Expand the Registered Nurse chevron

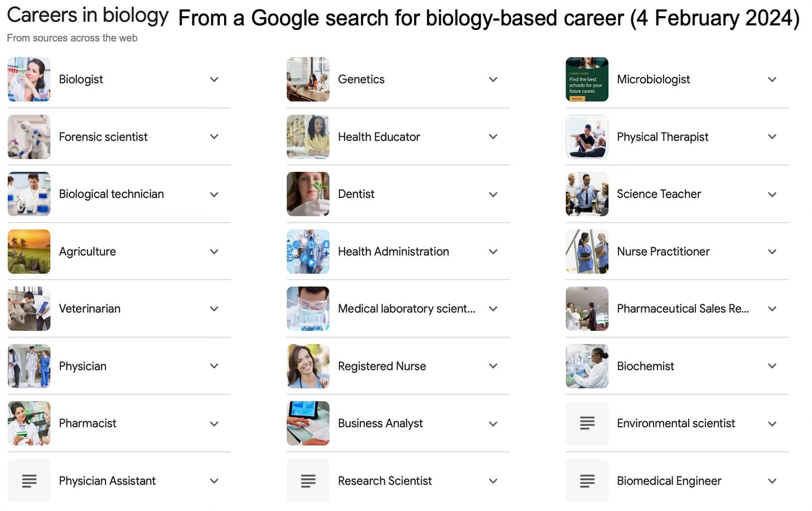pos(493,366)
